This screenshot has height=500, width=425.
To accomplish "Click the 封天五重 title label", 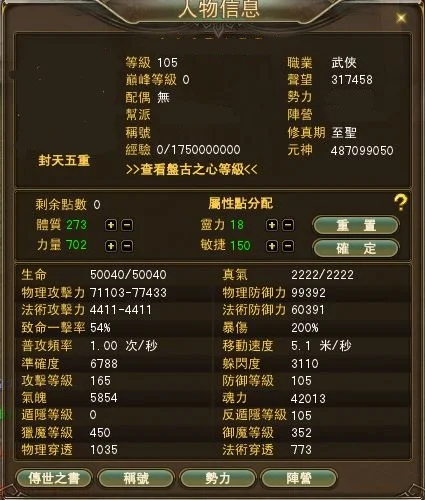I will pos(64,161).
